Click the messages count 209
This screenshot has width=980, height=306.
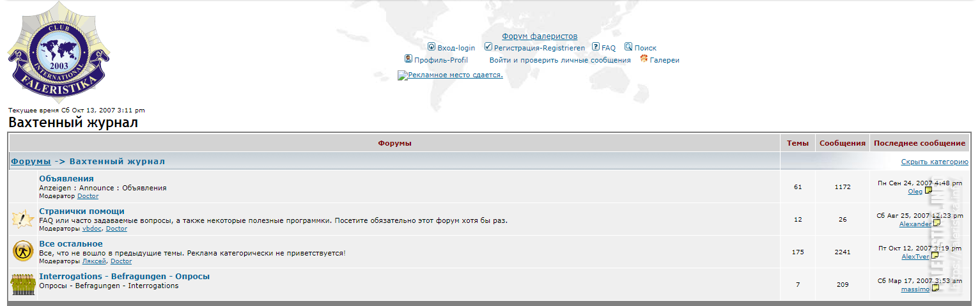click(x=843, y=285)
